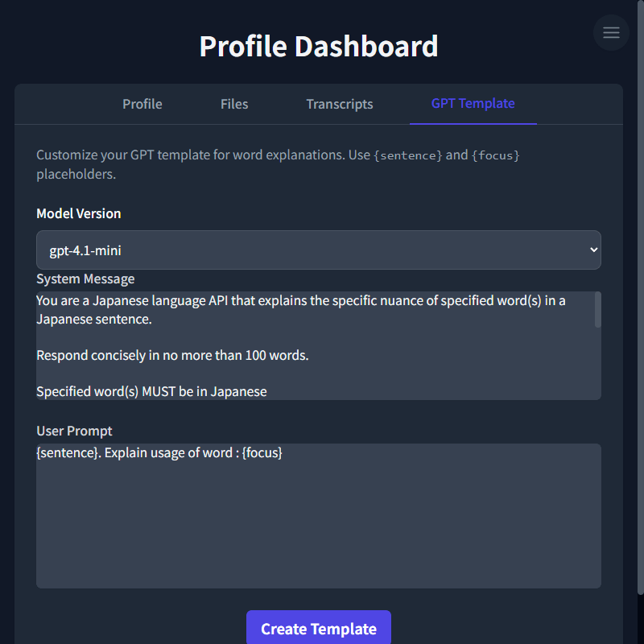Switch to the Files tab

[234, 104]
